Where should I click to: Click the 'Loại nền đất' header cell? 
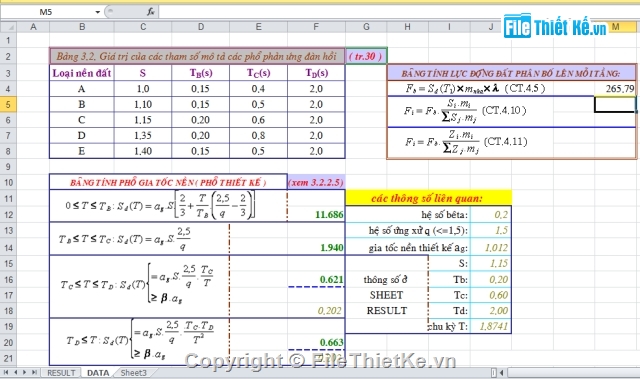pos(82,73)
